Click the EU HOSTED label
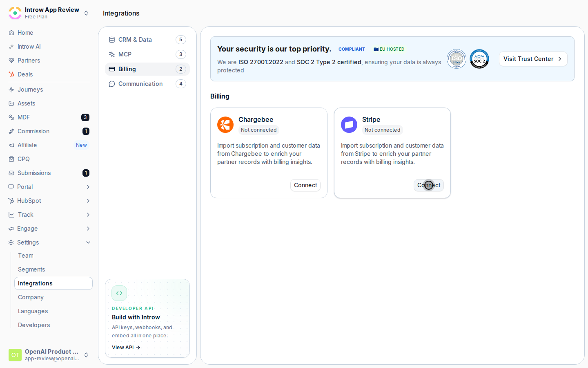 pos(389,49)
